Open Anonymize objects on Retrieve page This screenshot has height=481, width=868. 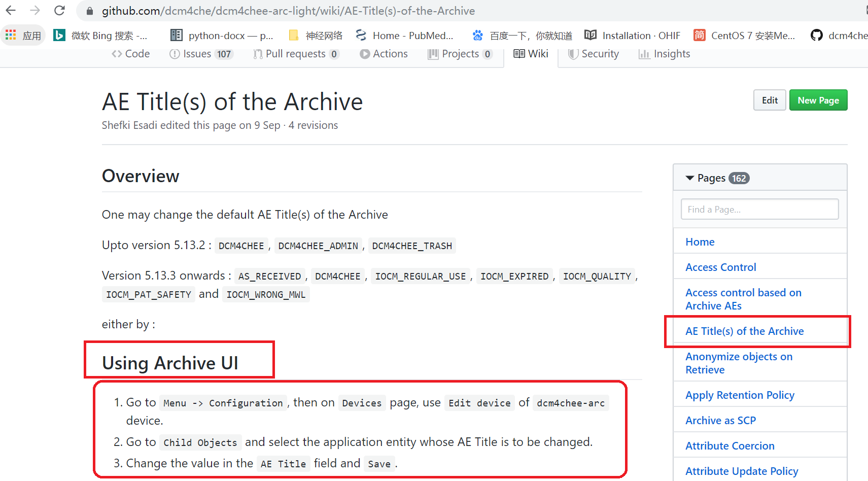click(x=739, y=363)
